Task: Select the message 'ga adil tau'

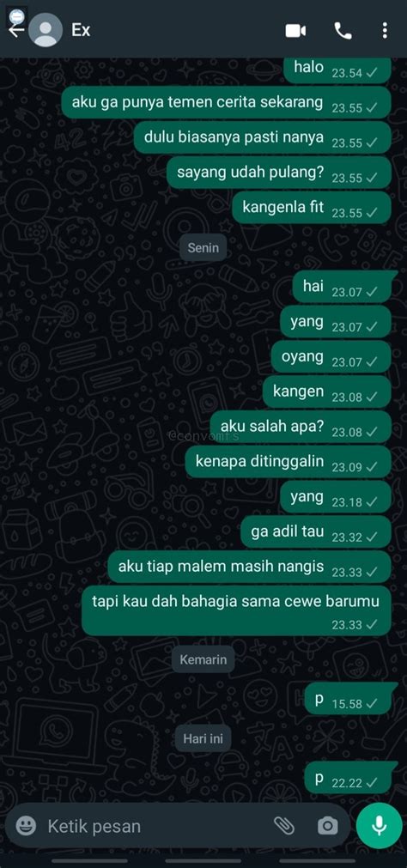Action: tap(316, 531)
